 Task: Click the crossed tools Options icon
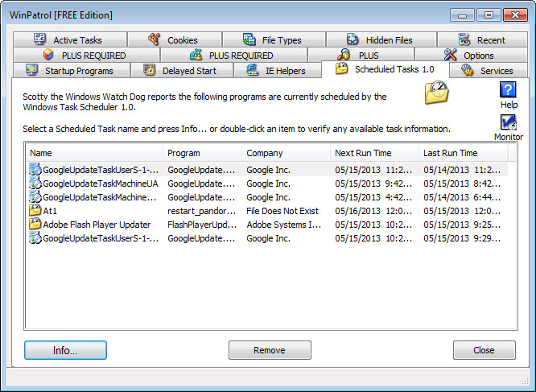(x=450, y=55)
